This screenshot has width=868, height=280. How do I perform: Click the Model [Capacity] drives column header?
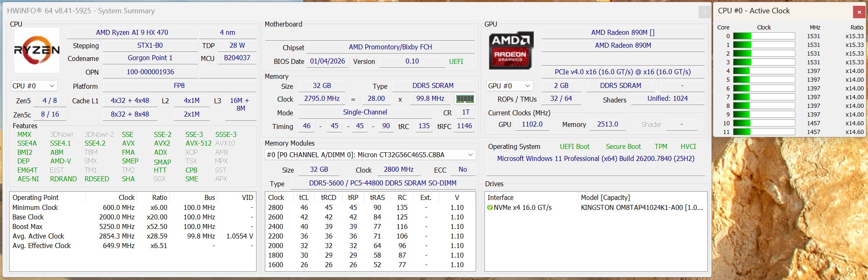pos(605,197)
